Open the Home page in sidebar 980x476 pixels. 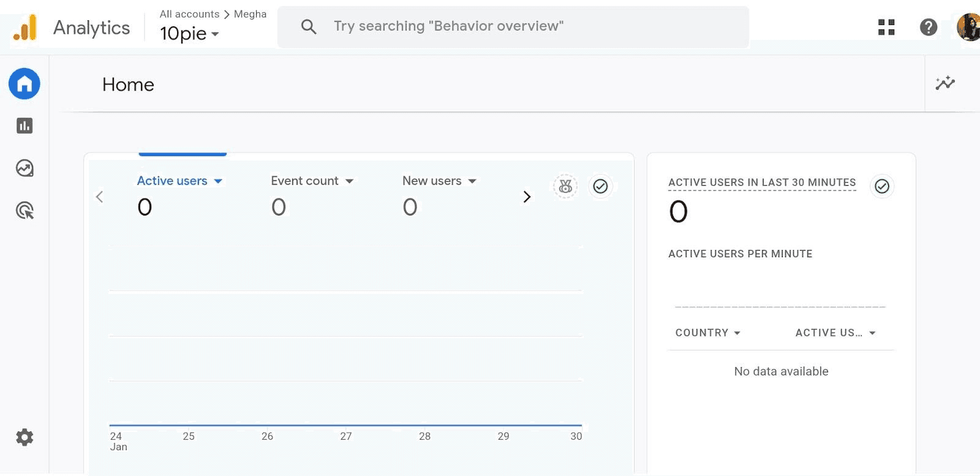(x=24, y=84)
